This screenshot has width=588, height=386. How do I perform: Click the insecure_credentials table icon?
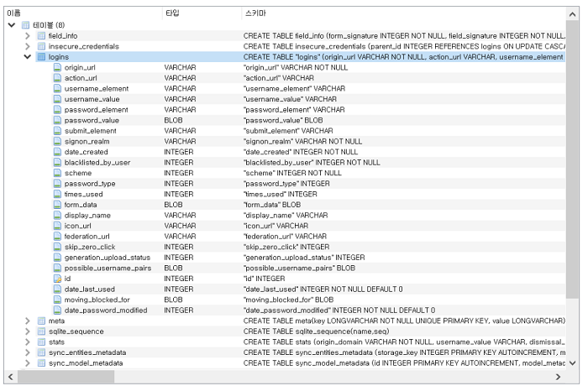click(x=42, y=46)
